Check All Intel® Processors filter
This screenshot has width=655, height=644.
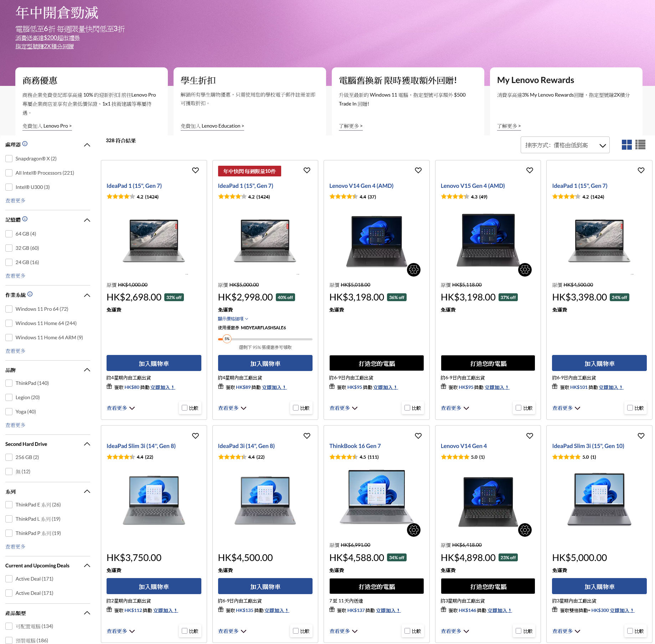tap(9, 173)
